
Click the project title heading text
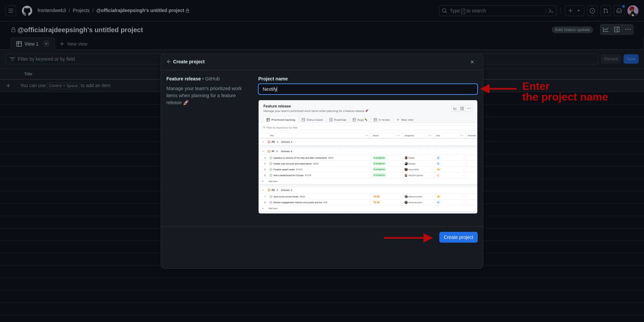tap(80, 30)
